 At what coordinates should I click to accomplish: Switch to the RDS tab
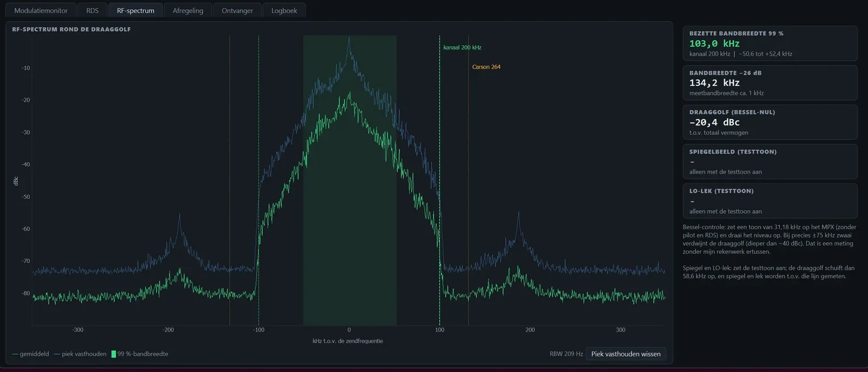(x=92, y=10)
